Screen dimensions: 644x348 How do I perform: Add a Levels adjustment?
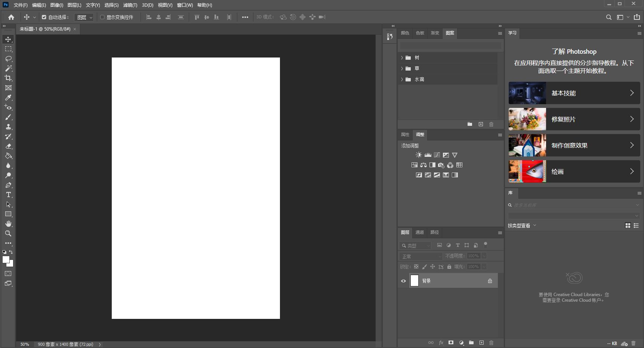click(428, 155)
